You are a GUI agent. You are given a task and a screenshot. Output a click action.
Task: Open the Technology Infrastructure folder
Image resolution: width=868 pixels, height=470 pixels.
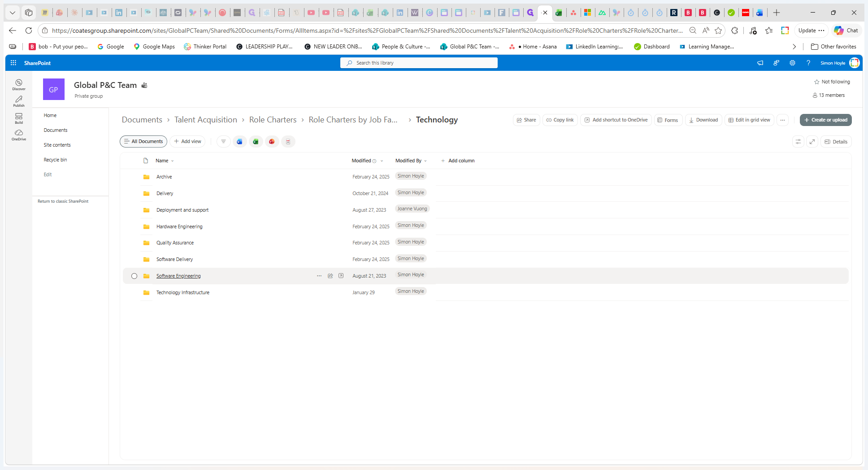tap(182, 292)
